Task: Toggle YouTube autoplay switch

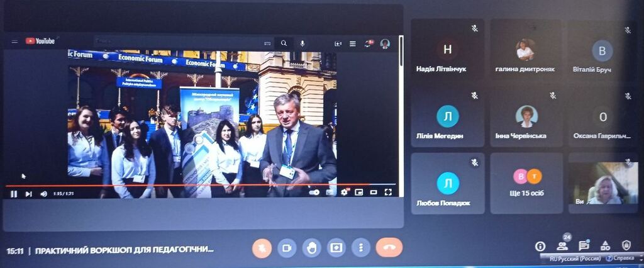Action: pyautogui.click(x=314, y=193)
